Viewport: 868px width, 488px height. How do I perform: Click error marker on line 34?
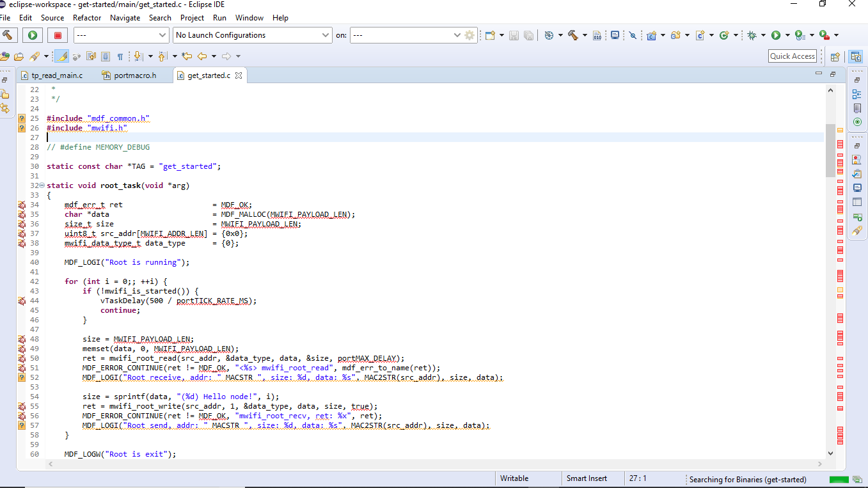point(22,205)
